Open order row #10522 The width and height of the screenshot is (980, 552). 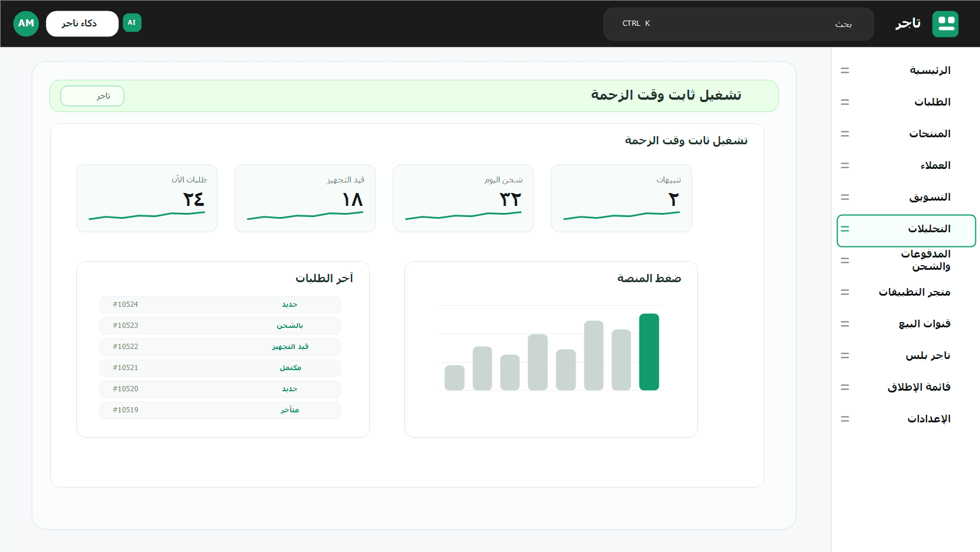(x=220, y=347)
